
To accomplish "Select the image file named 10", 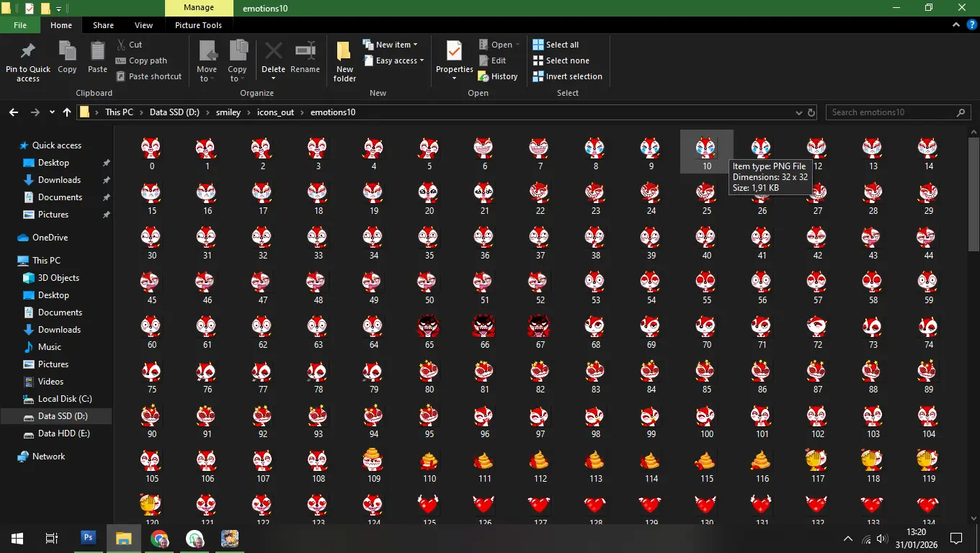I will (x=707, y=152).
